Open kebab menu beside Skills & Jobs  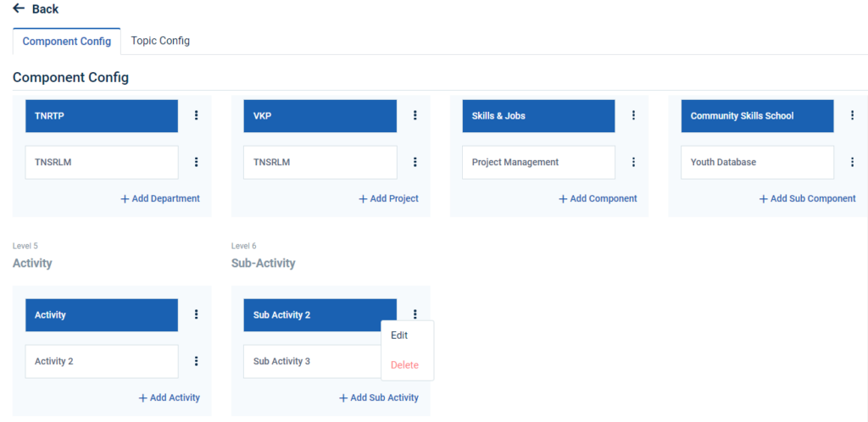point(633,115)
